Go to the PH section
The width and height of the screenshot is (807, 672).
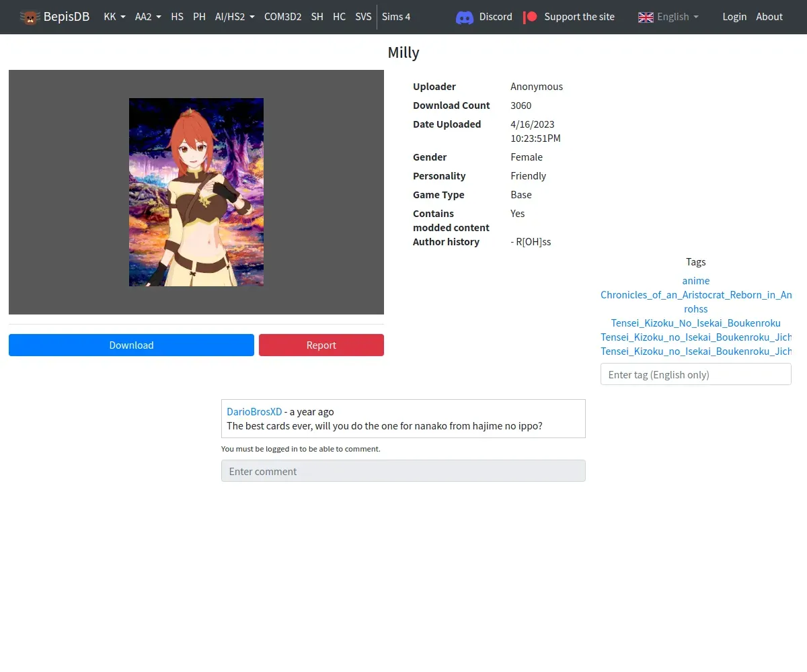199,17
